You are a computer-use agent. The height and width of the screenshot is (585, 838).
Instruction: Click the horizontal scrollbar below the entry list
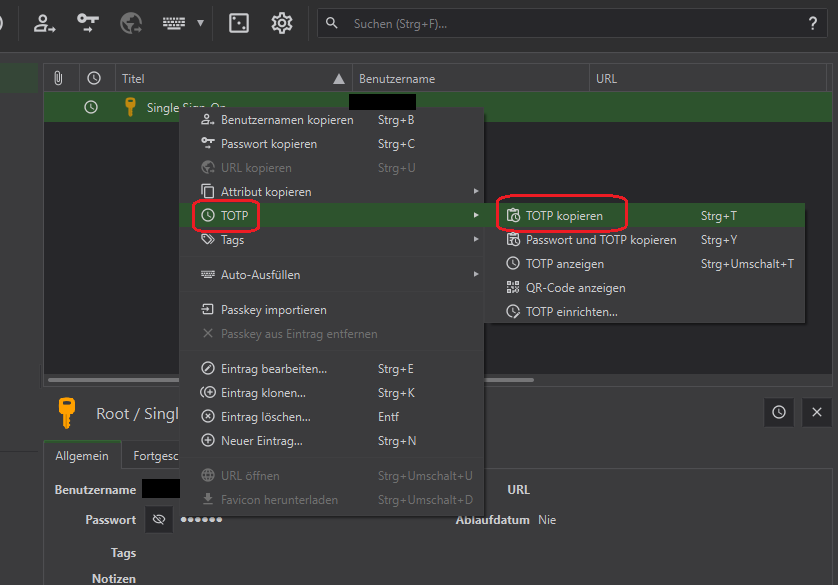tap(300, 380)
